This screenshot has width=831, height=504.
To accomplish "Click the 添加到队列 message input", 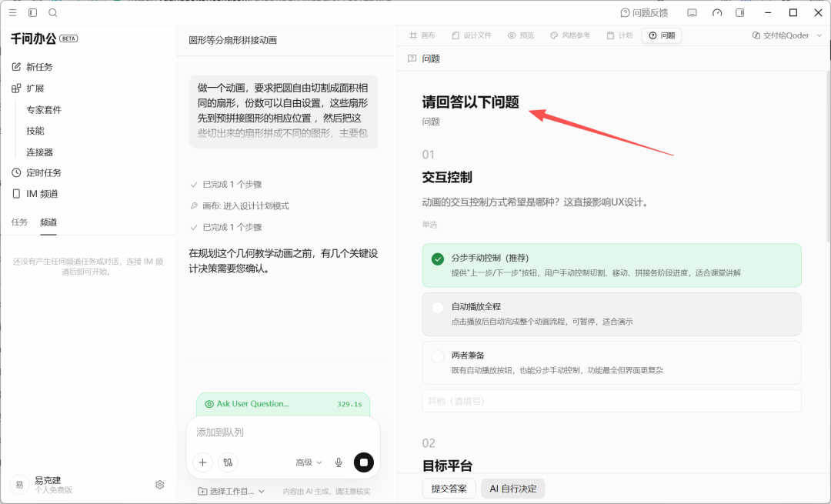I will click(283, 432).
